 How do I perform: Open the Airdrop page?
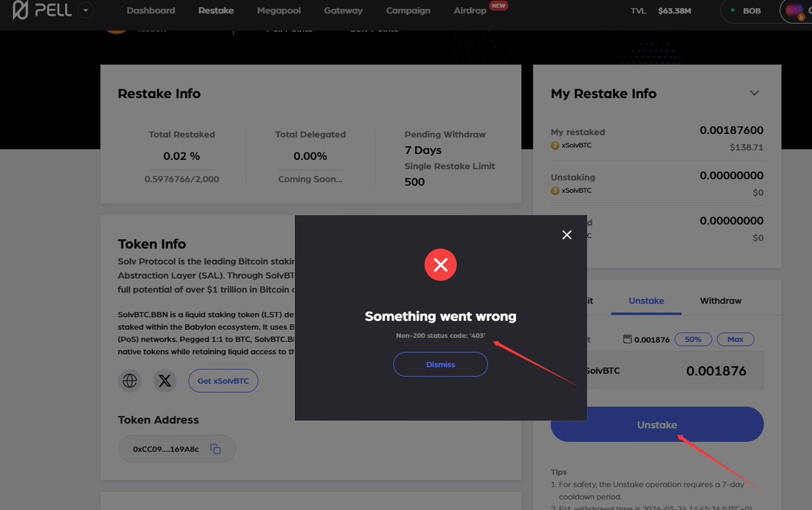470,11
